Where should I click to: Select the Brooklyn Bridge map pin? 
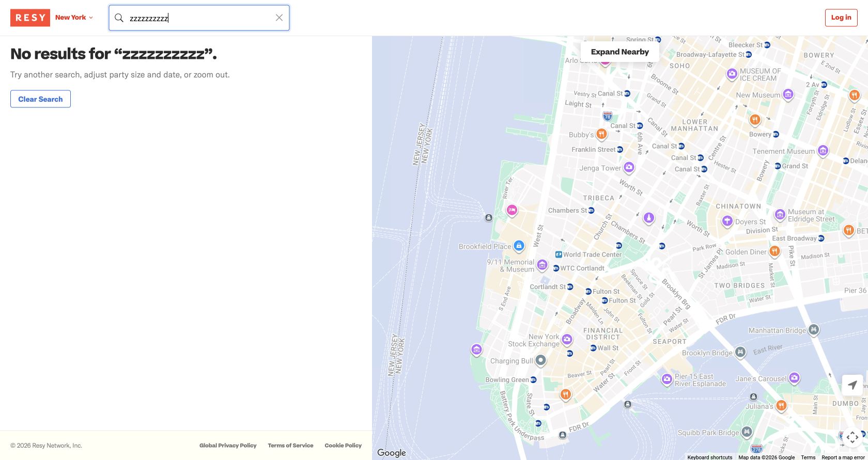(x=740, y=353)
